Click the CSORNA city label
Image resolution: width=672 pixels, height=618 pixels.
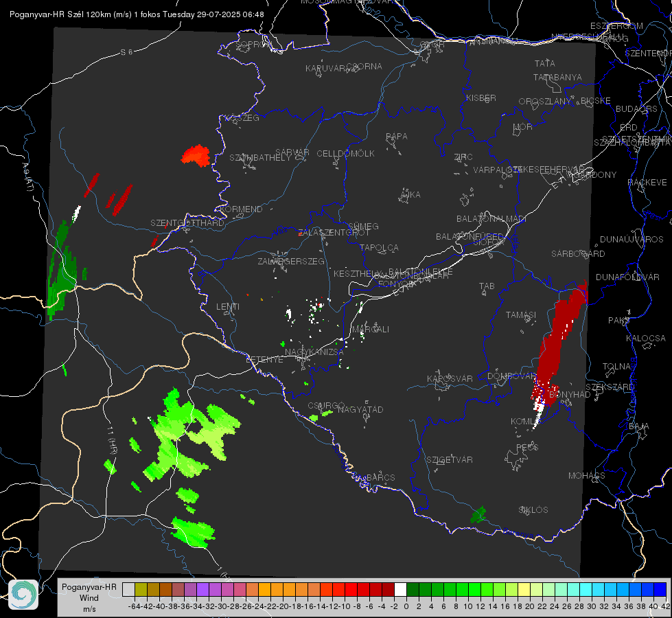pos(364,67)
